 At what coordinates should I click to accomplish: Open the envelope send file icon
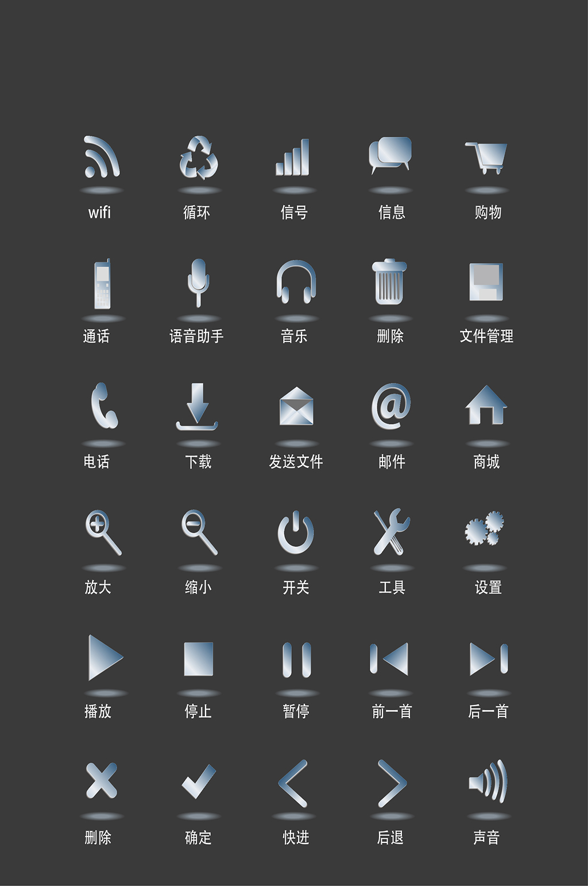[x=296, y=406]
